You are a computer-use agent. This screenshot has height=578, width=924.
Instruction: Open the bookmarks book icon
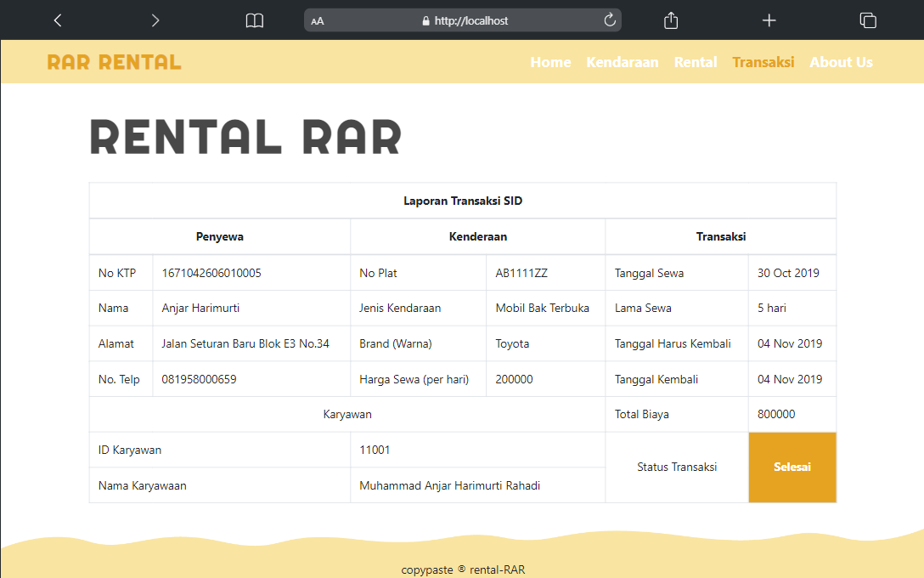[255, 20]
